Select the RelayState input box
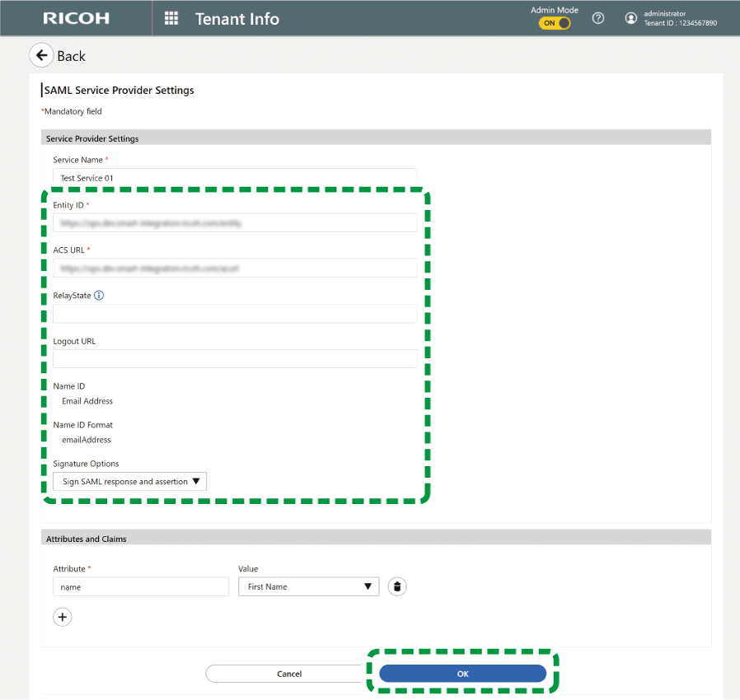This screenshot has height=700, width=740. point(235,314)
